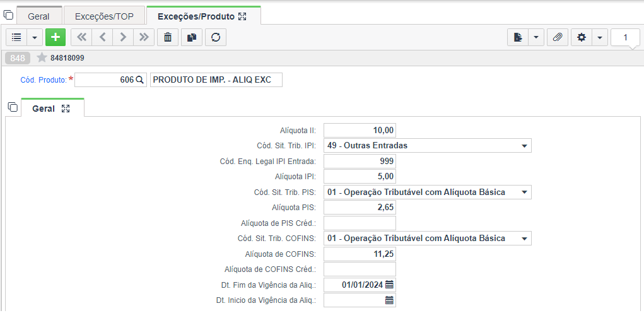Click the export document icon
This screenshot has width=644, height=313.
518,37
